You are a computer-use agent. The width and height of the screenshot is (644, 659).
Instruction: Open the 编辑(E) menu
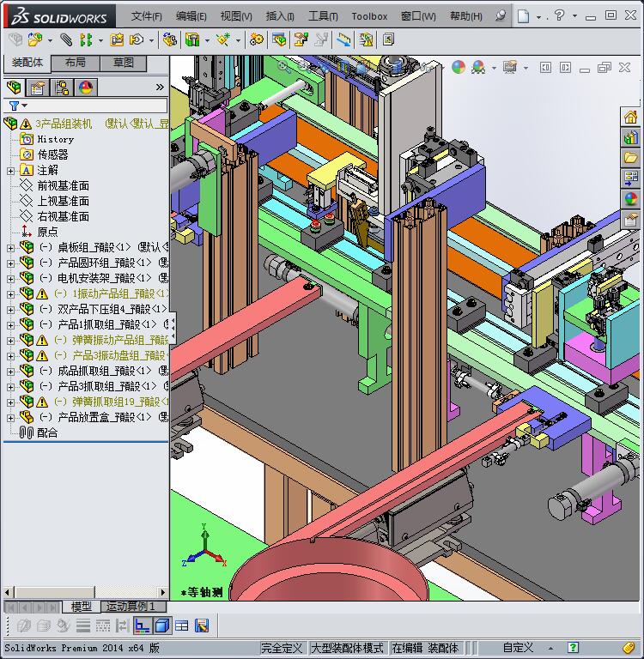click(191, 16)
